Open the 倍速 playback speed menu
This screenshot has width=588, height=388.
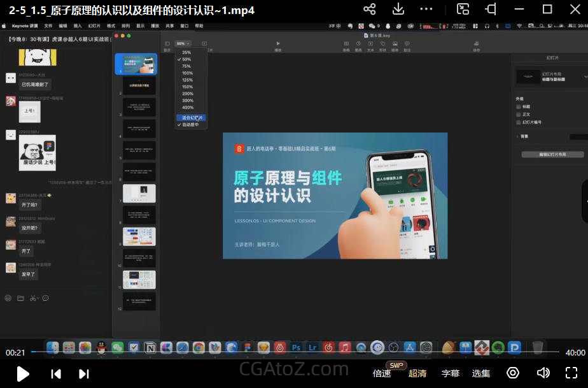pyautogui.click(x=382, y=373)
